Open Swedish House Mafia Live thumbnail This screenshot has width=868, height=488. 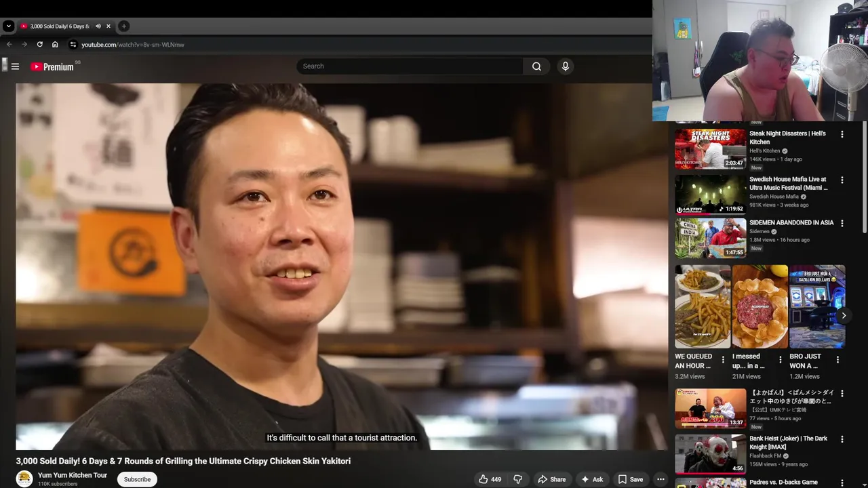coord(710,195)
